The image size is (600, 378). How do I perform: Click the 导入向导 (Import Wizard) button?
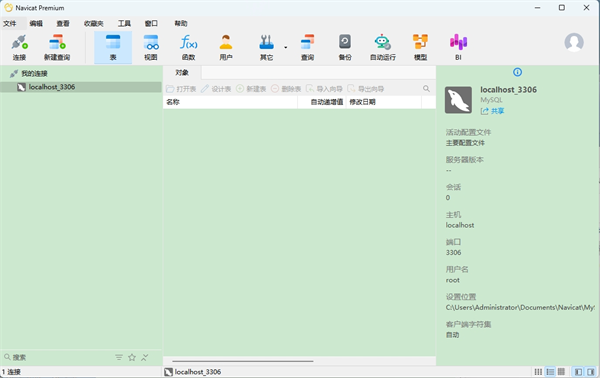point(324,89)
